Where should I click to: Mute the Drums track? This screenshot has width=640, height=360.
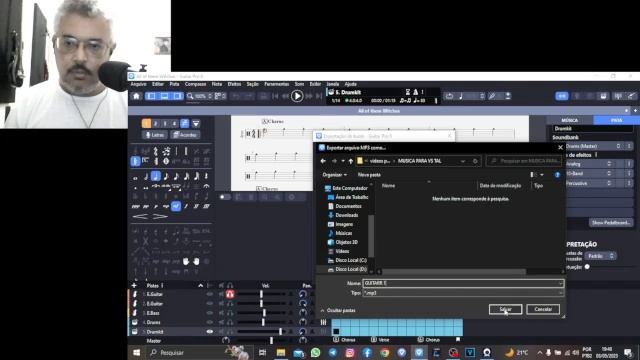coord(221,322)
